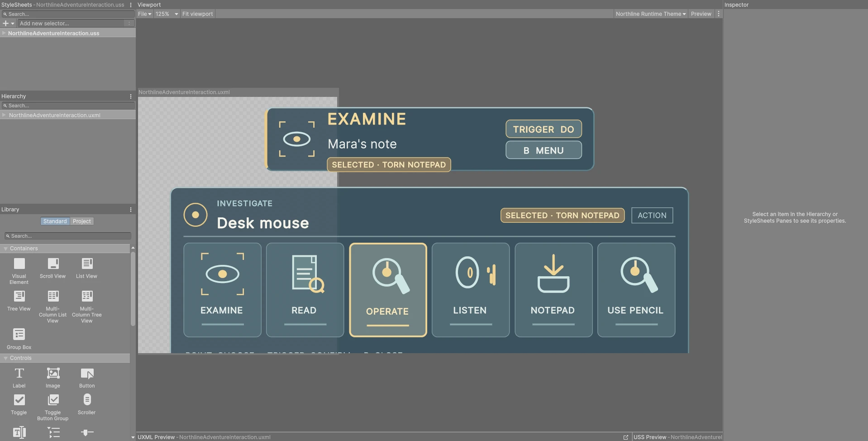Click SELECTED · TORN NOTEPAD badge beside ACTION
This screenshot has width=868, height=441.
click(563, 216)
